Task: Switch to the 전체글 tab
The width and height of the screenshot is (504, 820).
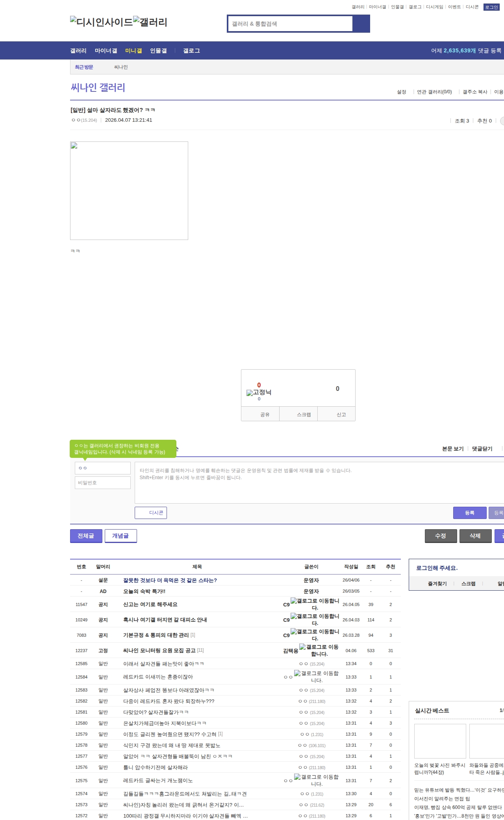Action: (x=86, y=536)
